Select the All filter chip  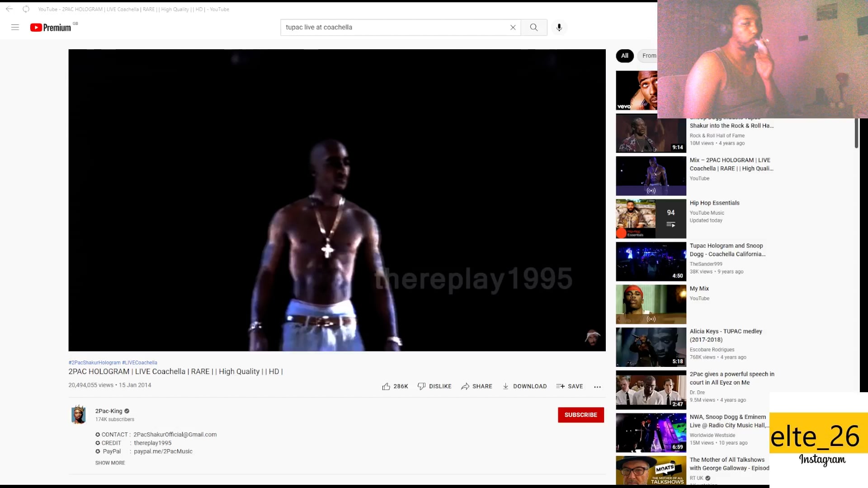(624, 56)
